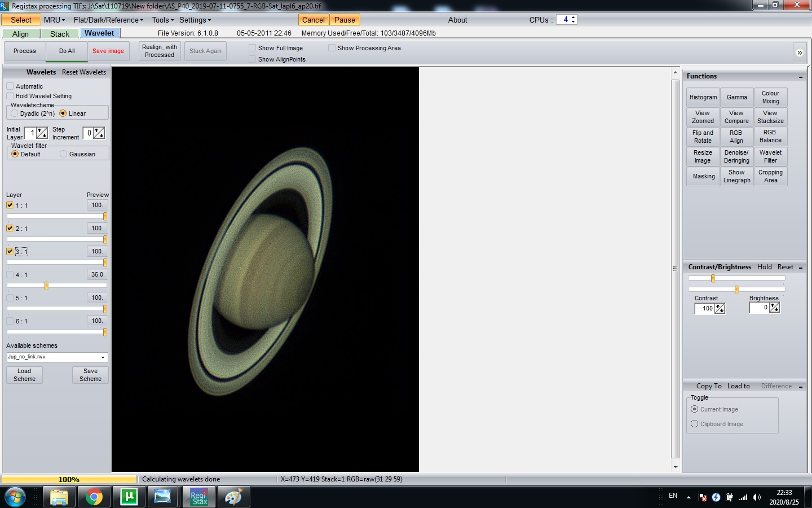
Task: Open the Settings dropdown menu
Action: 195,20
